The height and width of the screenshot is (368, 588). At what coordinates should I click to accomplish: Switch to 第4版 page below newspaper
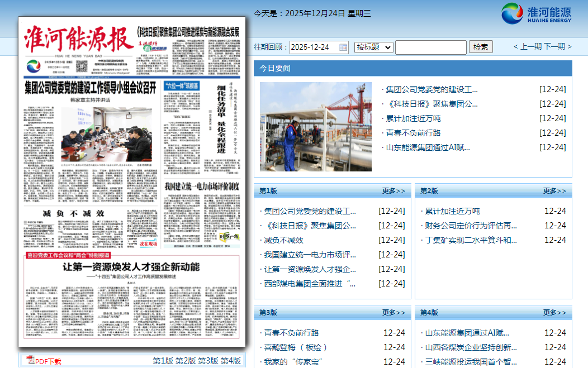[x=231, y=361]
